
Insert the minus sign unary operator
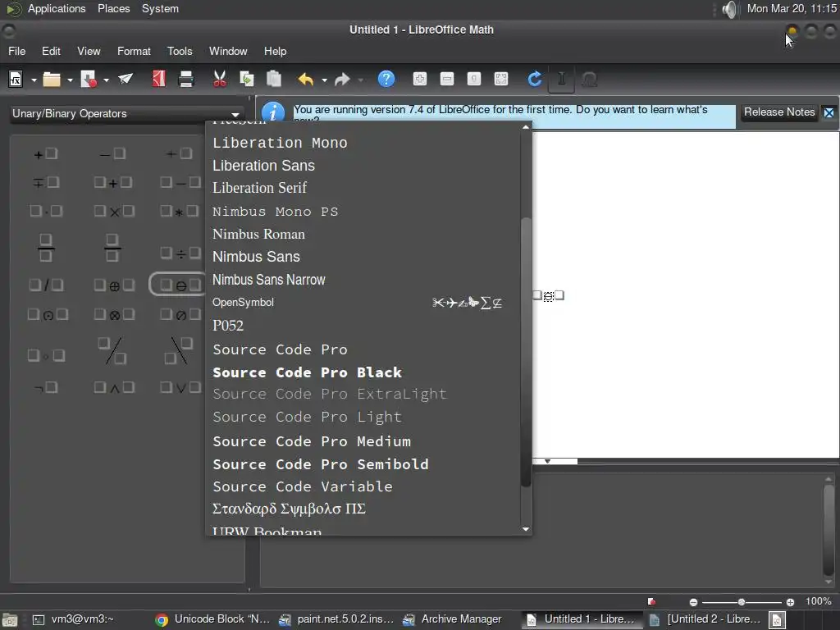point(112,154)
